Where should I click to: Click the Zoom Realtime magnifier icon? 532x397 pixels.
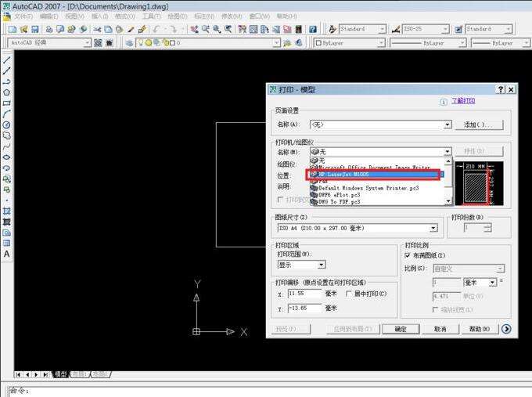point(206,30)
